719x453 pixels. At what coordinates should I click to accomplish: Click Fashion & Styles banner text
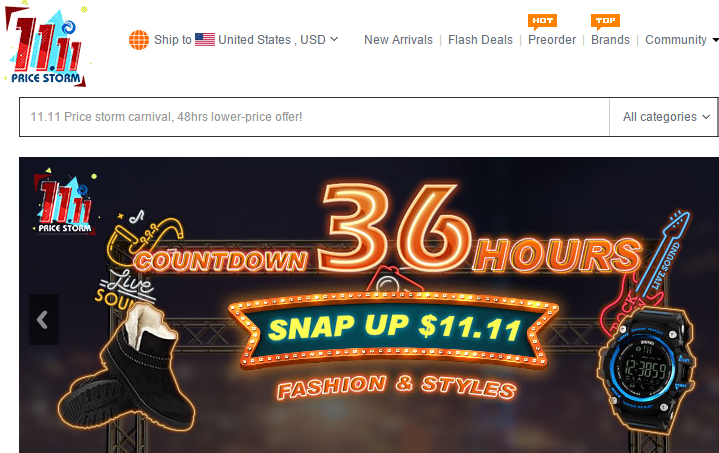pyautogui.click(x=397, y=387)
